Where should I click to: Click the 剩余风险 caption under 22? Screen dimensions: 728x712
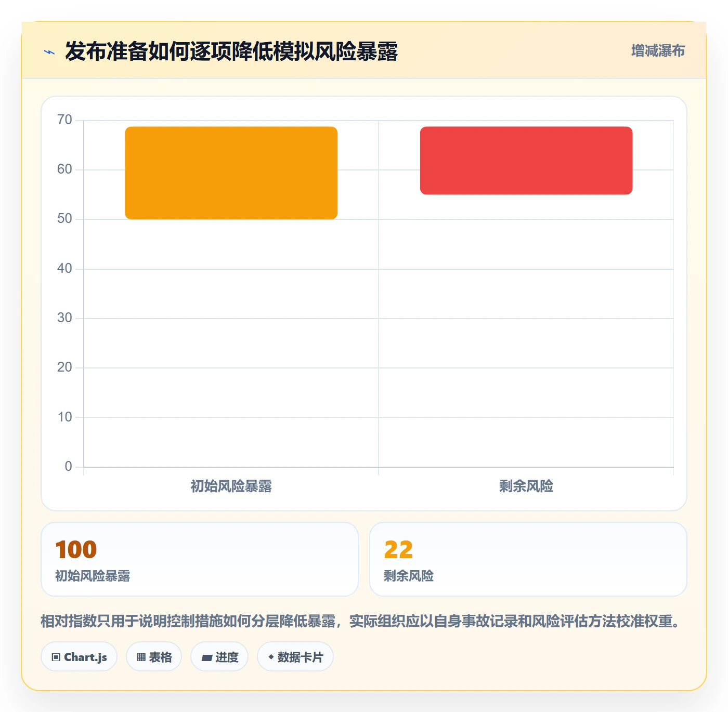click(x=409, y=576)
